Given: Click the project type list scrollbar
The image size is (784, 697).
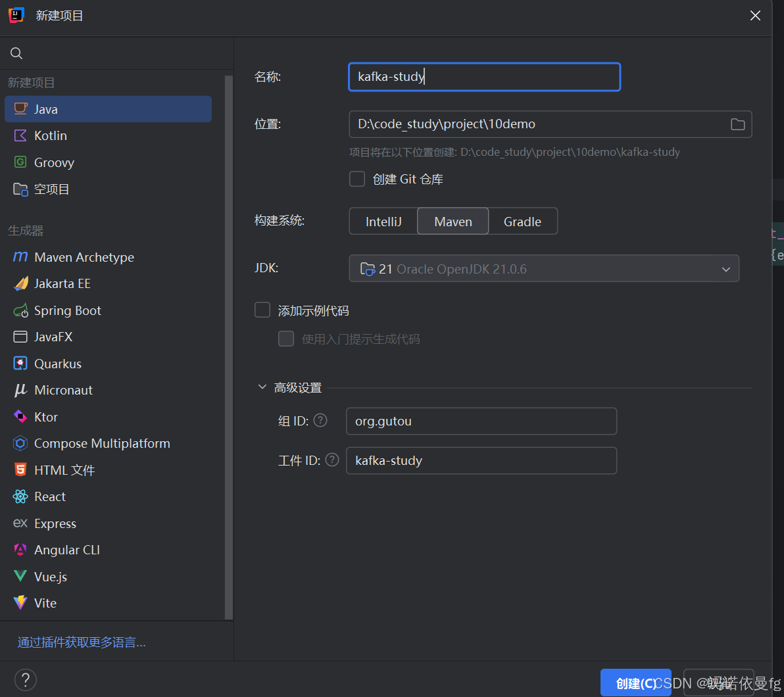Looking at the screenshot, I should (x=228, y=347).
